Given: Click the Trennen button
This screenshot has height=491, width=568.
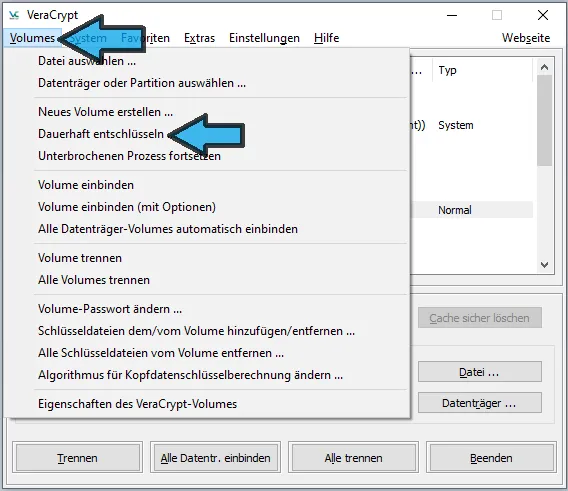Looking at the screenshot, I should coord(78,458).
